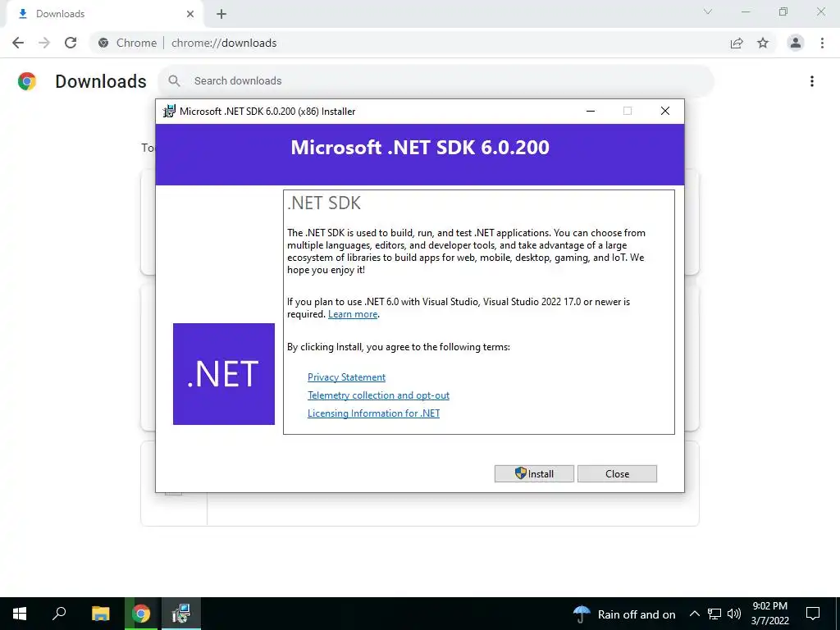Open File Explorer from the taskbar
This screenshot has width=840, height=630.
100,614
